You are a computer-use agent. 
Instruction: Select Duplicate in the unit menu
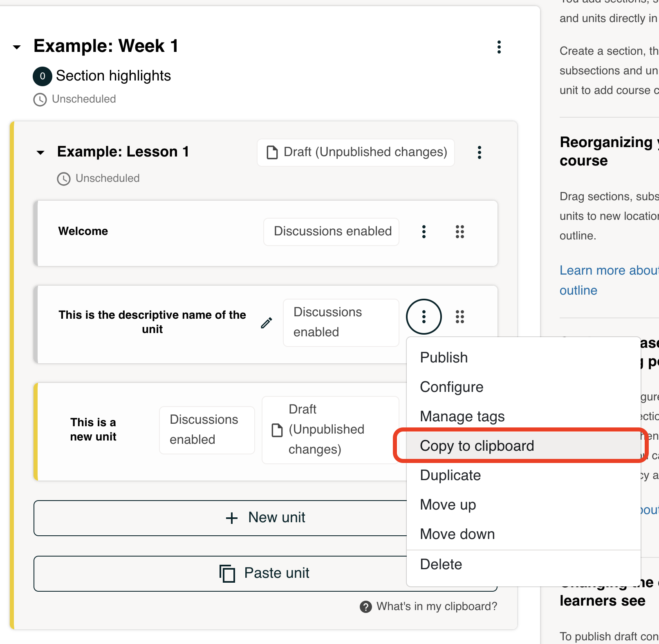tap(450, 475)
